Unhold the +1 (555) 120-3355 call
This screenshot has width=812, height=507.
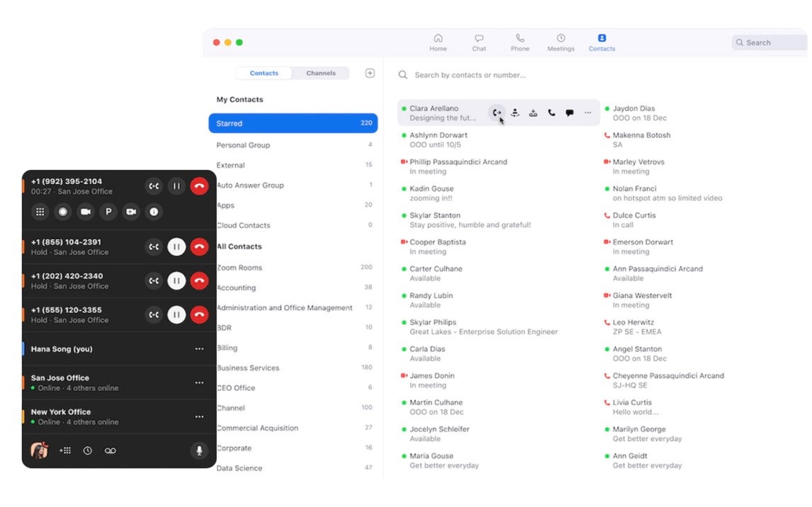176,314
